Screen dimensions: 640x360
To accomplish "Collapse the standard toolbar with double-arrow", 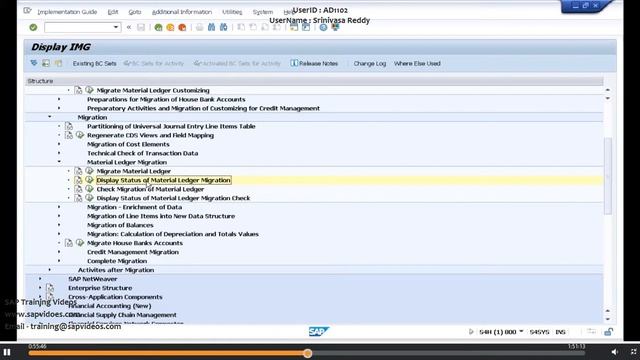I will coord(129,27).
